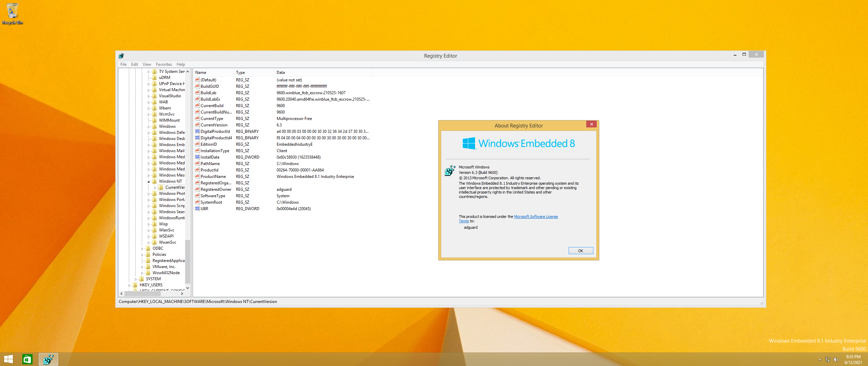This screenshot has height=366, width=868.
Task: Click the regedit icon in About dialog
Action: (450, 170)
